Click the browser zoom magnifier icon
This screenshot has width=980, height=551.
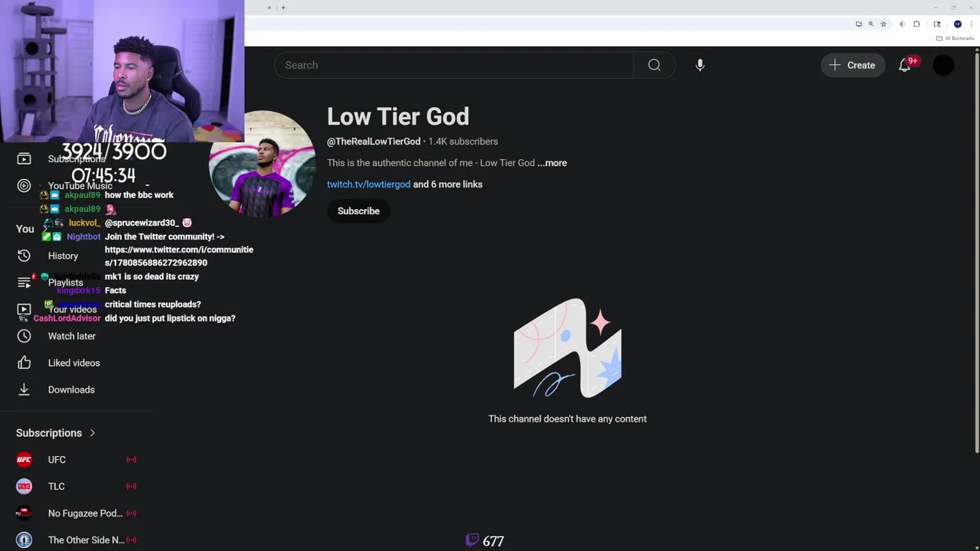pyautogui.click(x=871, y=24)
